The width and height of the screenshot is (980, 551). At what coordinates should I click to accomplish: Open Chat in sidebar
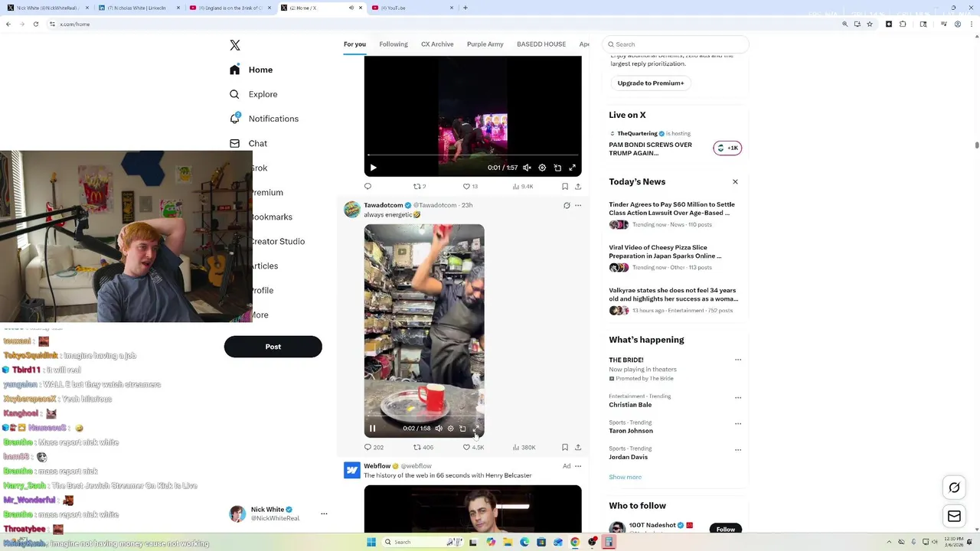pyautogui.click(x=248, y=143)
